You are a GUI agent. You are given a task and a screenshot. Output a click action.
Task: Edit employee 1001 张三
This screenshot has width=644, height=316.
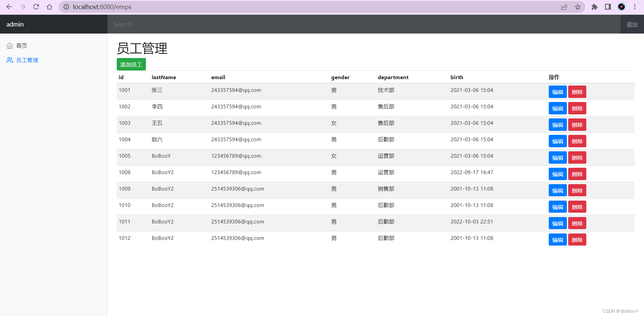pos(557,92)
